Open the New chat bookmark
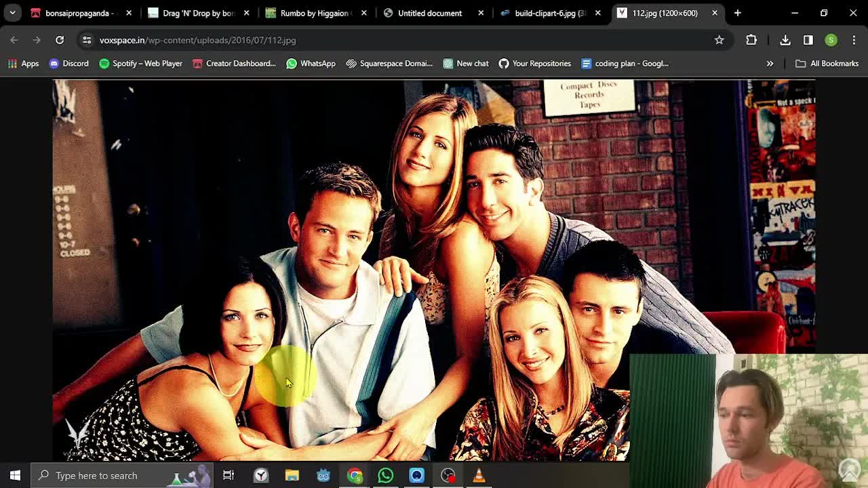 coord(466,63)
